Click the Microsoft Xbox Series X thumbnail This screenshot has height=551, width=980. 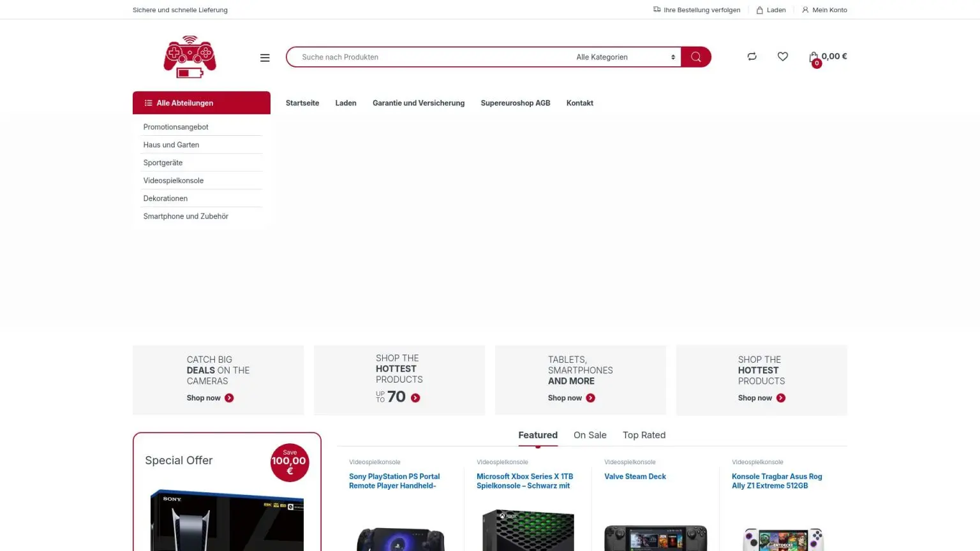coord(528,529)
